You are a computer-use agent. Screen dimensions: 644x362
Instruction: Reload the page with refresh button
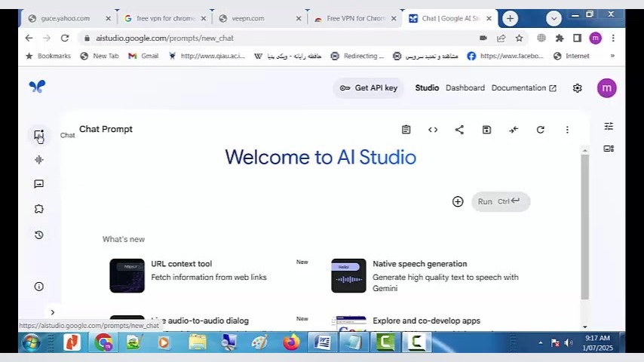pyautogui.click(x=65, y=38)
